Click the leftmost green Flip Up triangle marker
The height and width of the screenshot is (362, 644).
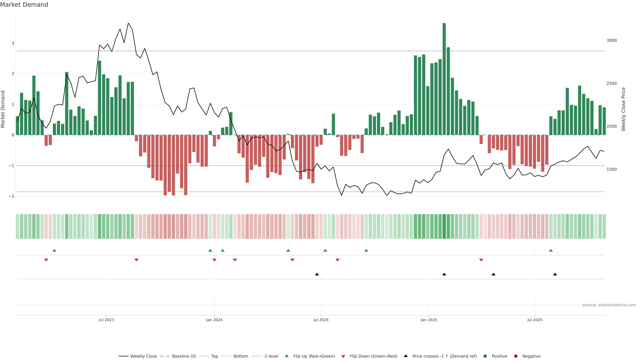tap(54, 250)
